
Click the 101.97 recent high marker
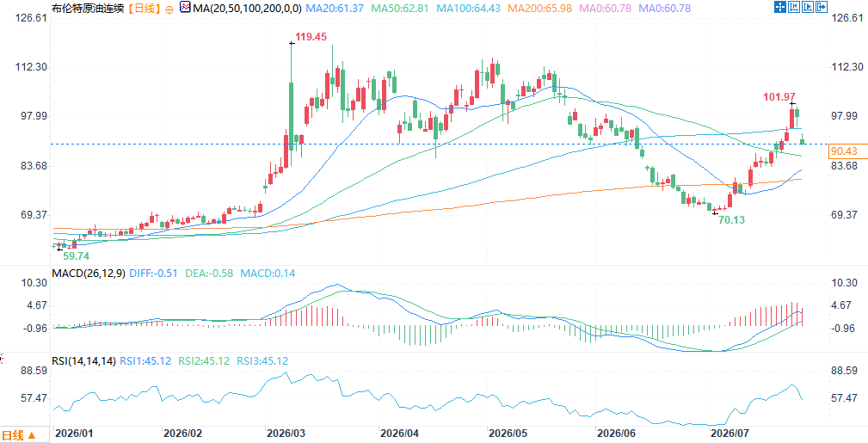click(779, 97)
